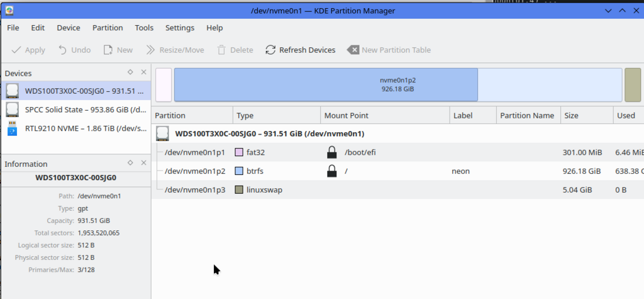Click the Primaries/Max value 3/128

click(86, 270)
